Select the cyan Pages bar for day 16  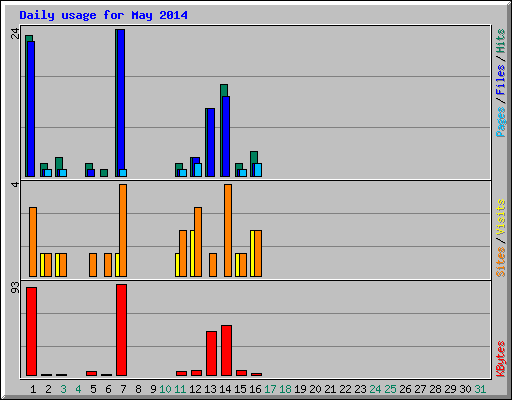[258, 170]
